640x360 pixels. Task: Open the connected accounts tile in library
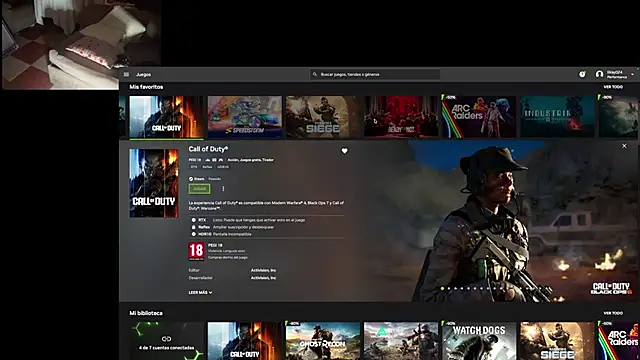point(166,341)
